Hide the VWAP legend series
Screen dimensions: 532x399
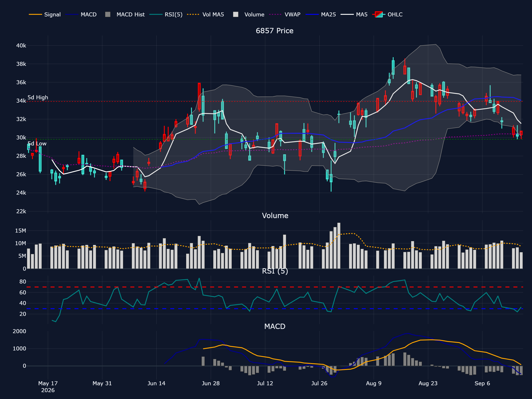coord(285,14)
